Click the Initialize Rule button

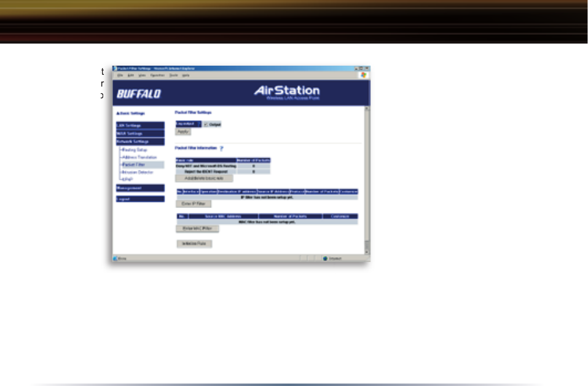pos(194,244)
